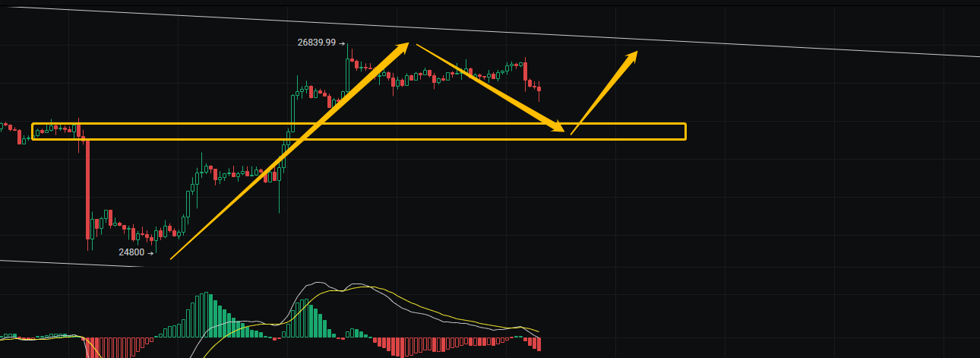Select the last red candlestick on the chart
Image resolution: width=980 pixels, height=358 pixels.
(539, 91)
